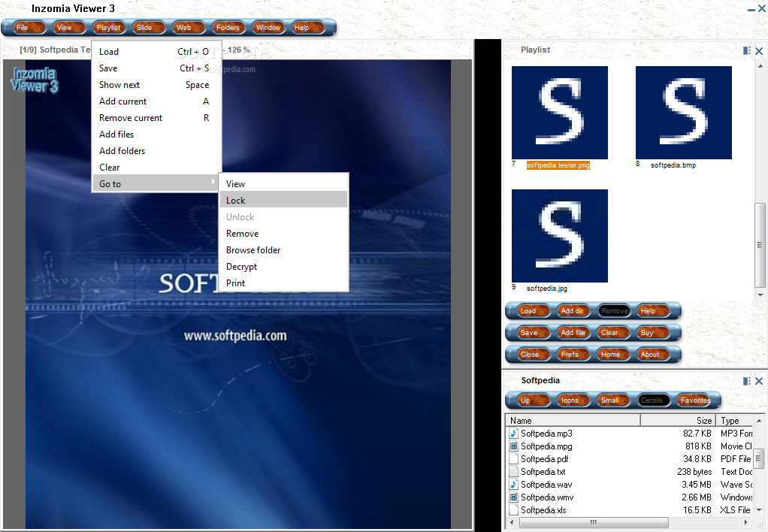Switch folder view to Icons
This screenshot has height=532, width=768.
coord(573,401)
